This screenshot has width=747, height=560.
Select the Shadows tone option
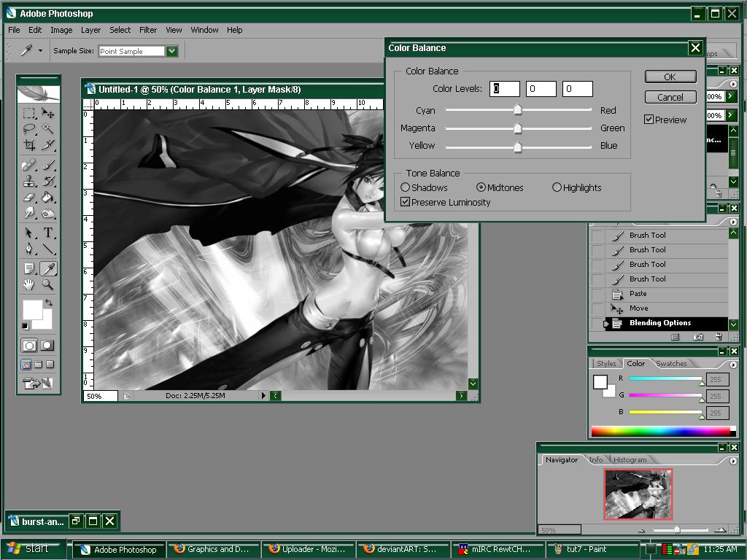(405, 187)
